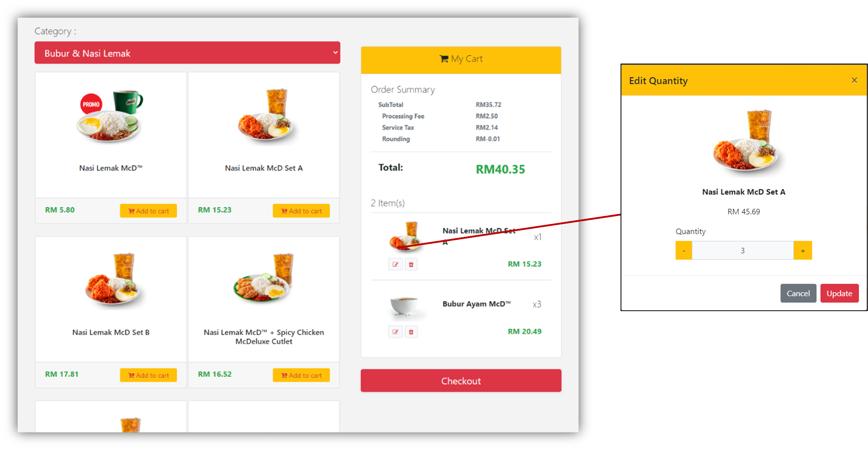This screenshot has width=868, height=450.
Task: Decrease quantity with minus button
Action: [x=684, y=250]
